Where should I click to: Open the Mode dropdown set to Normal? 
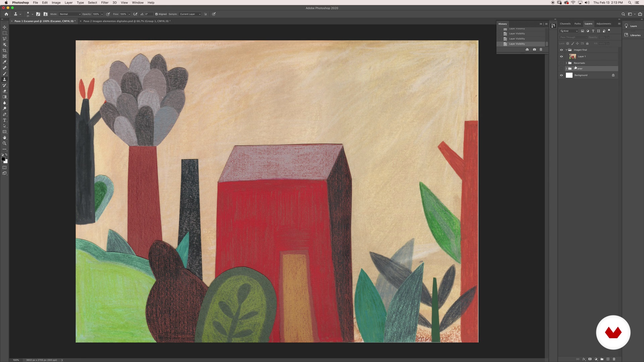coord(70,14)
